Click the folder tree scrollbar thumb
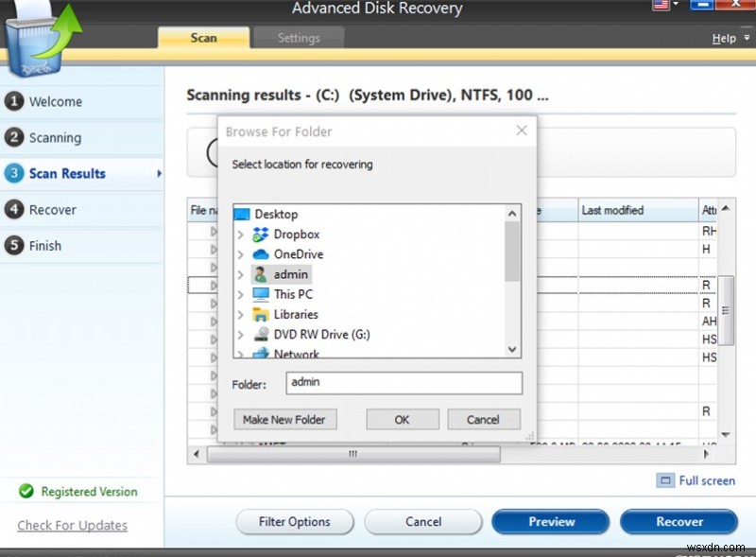The height and width of the screenshot is (557, 756). pyautogui.click(x=512, y=252)
